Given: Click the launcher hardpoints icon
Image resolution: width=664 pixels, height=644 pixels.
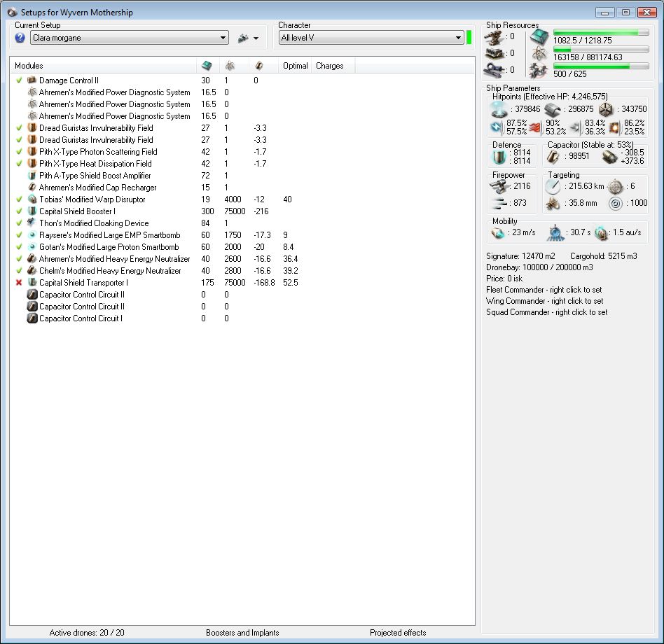Looking at the screenshot, I should click(494, 54).
